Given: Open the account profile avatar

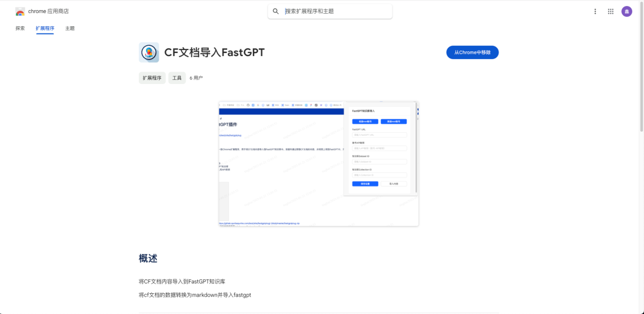Looking at the screenshot, I should (627, 11).
